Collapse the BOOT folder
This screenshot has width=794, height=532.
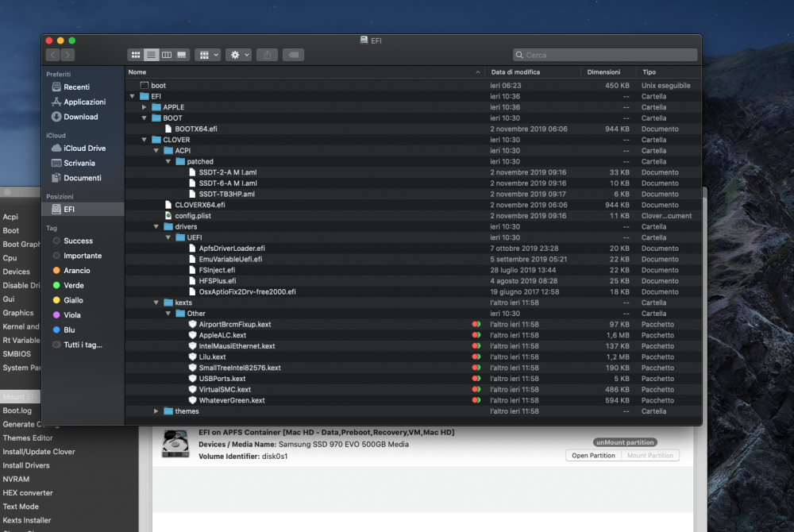145,118
